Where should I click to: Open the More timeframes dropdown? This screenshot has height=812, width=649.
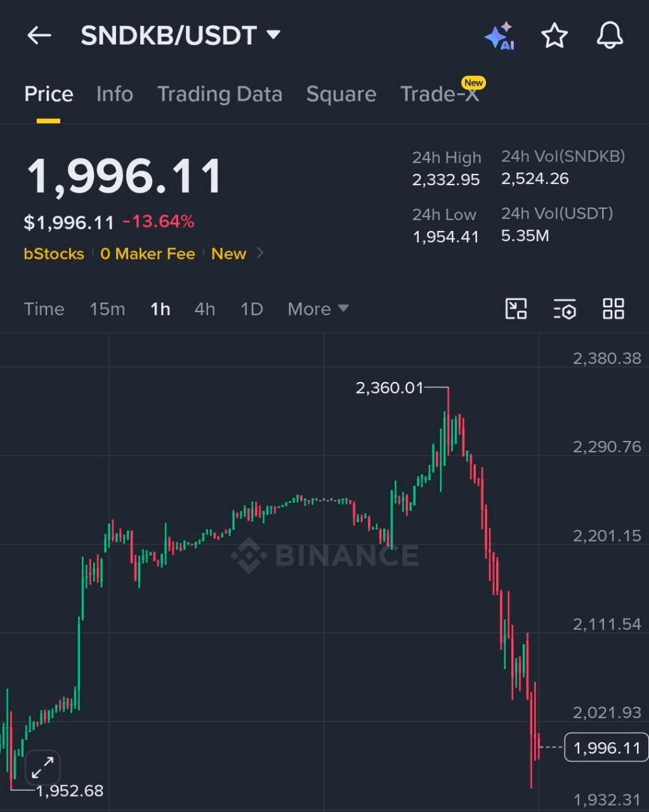[x=318, y=309]
